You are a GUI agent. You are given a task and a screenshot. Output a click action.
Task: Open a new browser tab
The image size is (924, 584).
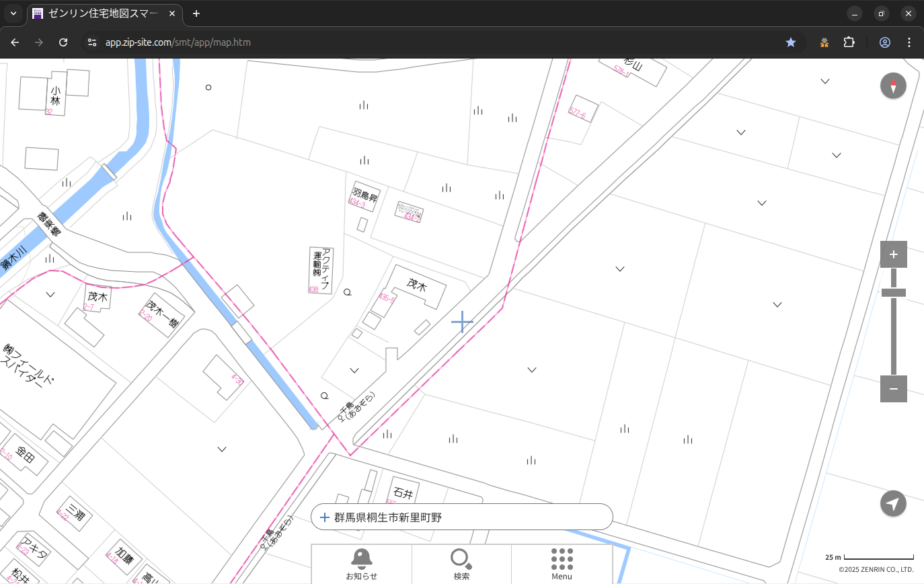(x=196, y=13)
